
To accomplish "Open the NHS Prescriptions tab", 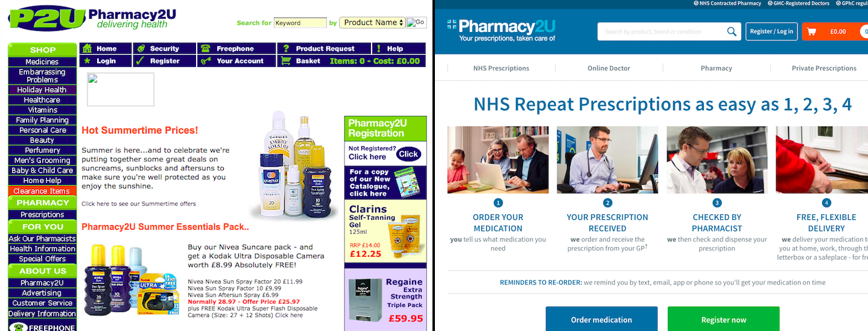I will click(x=501, y=68).
